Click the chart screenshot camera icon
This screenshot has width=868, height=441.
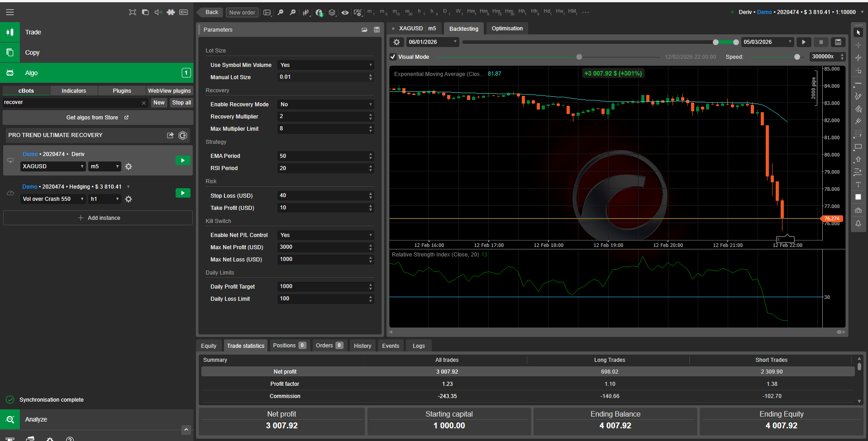click(x=858, y=211)
